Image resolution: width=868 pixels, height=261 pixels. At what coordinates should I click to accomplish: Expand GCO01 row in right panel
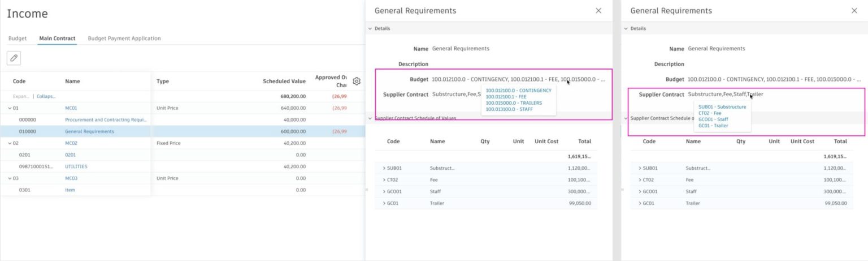click(640, 191)
